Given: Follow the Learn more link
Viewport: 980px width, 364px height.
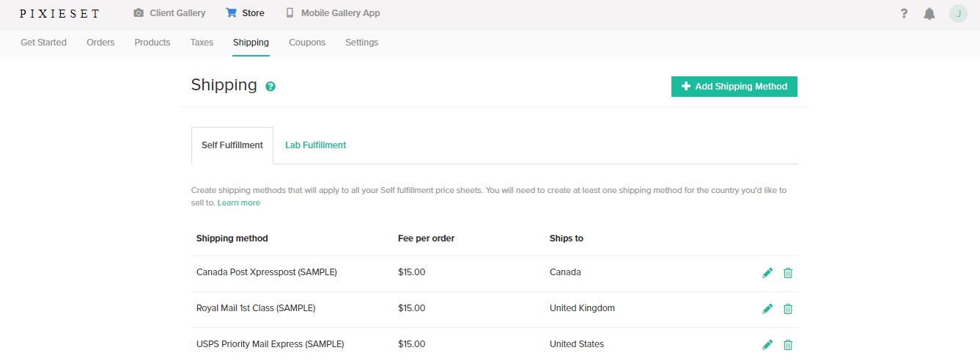Looking at the screenshot, I should click(239, 203).
